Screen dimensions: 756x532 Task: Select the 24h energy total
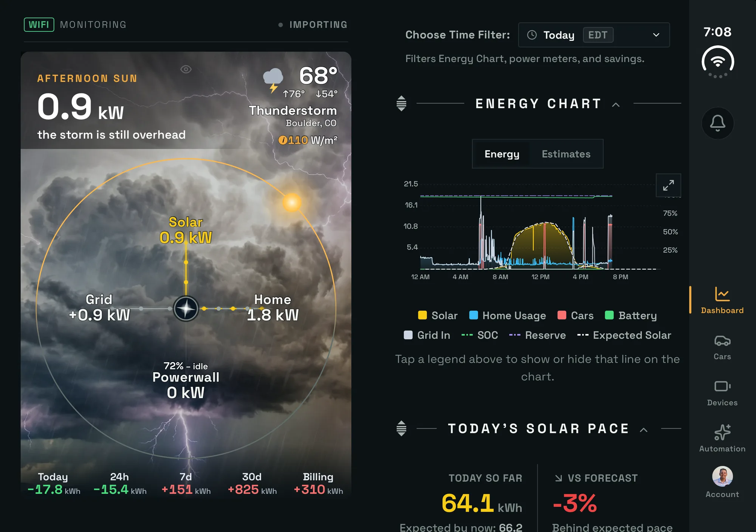119,484
